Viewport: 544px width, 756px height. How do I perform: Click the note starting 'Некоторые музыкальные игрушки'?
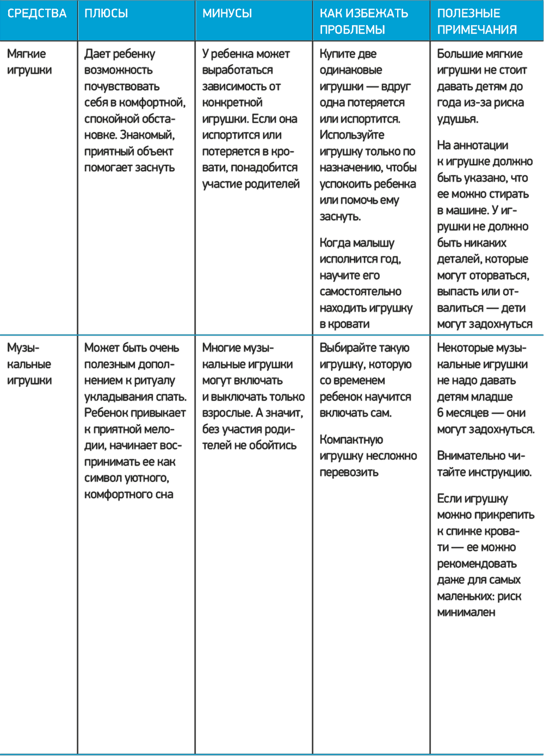pos(485,388)
